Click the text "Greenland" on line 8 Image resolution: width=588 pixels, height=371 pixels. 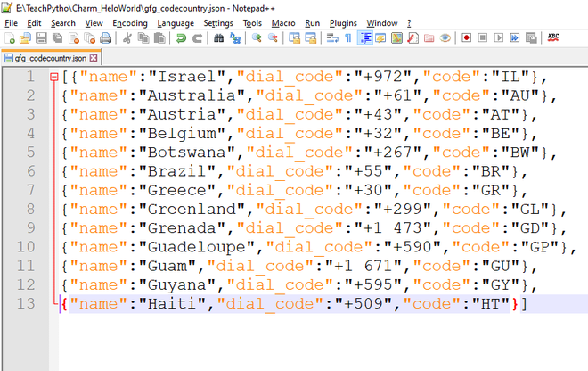[192, 209]
